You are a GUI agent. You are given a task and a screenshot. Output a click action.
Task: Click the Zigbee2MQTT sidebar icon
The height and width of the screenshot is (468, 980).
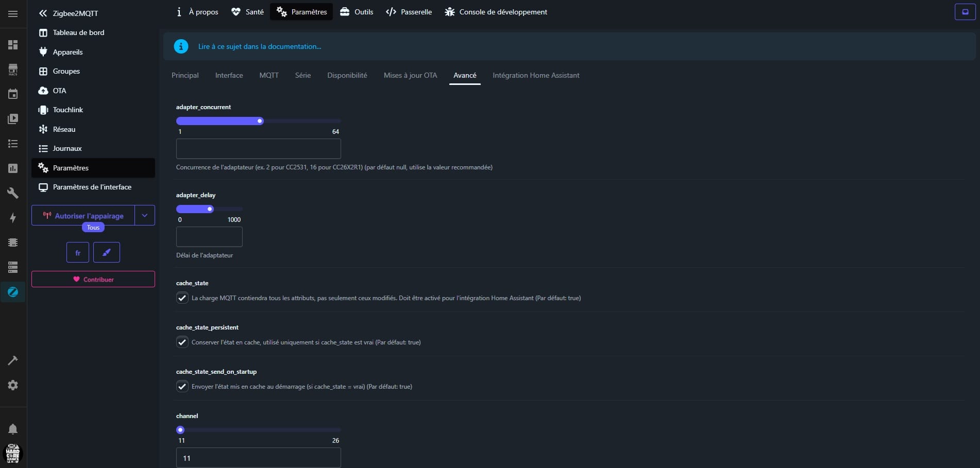pos(13,292)
